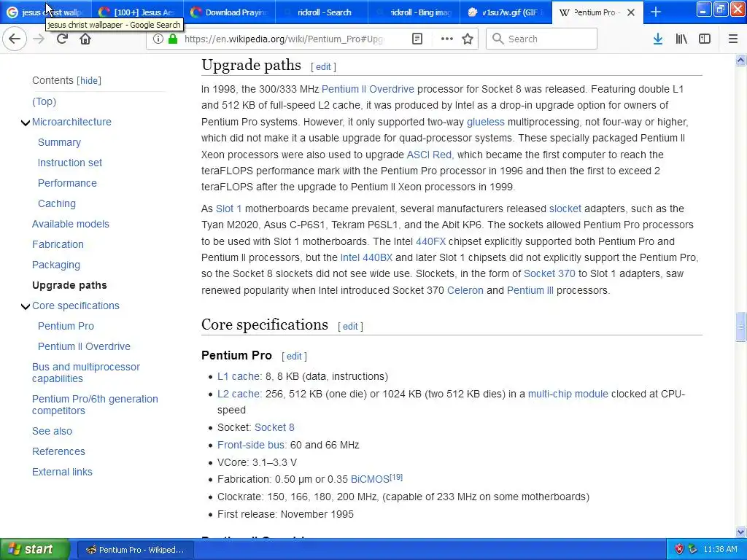Follow the glueless link
Screen dimensions: 747x560
click(485, 122)
